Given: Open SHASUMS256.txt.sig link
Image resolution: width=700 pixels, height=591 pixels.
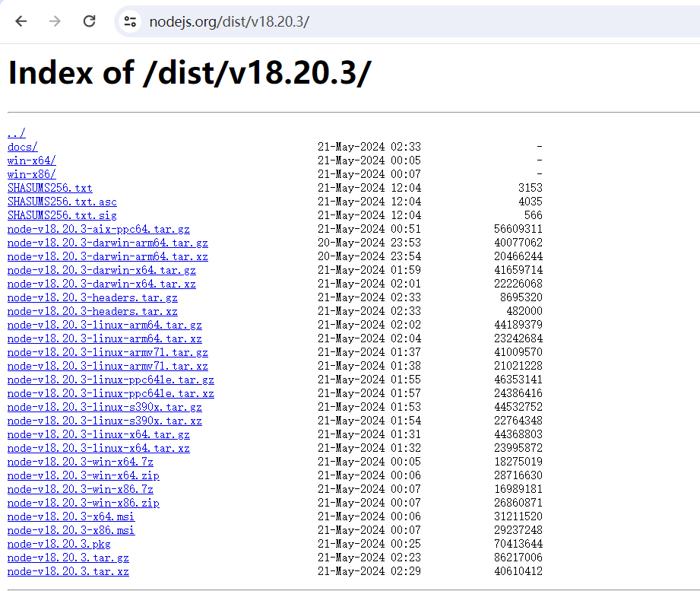Looking at the screenshot, I should click(62, 215).
